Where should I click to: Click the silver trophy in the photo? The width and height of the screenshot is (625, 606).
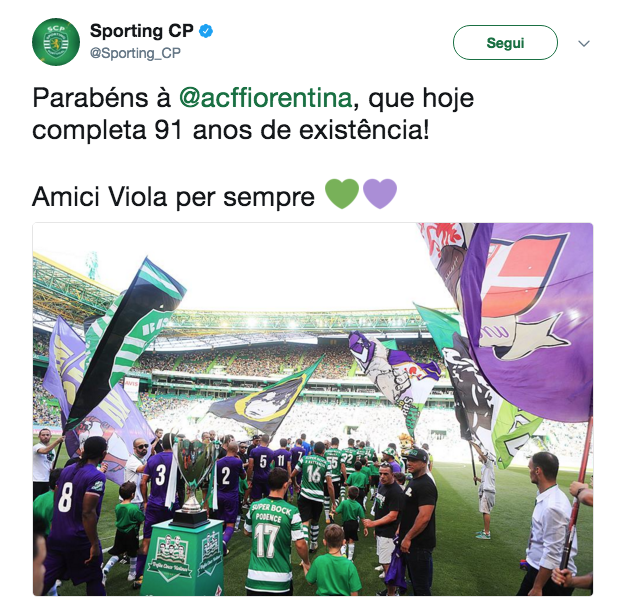(192, 477)
